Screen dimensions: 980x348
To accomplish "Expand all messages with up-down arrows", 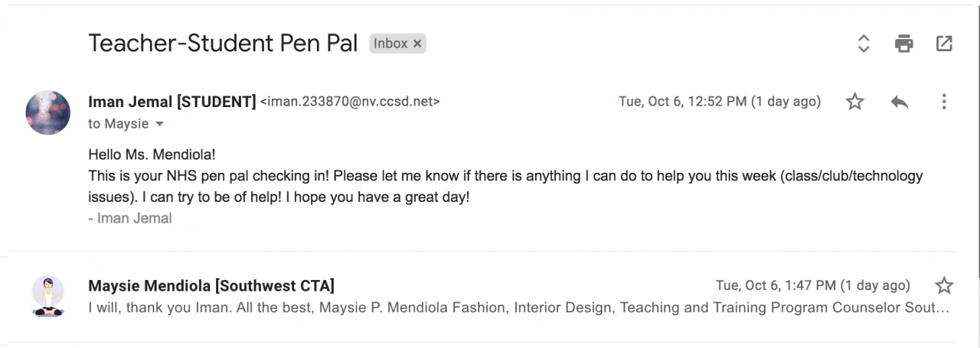I will (x=864, y=44).
